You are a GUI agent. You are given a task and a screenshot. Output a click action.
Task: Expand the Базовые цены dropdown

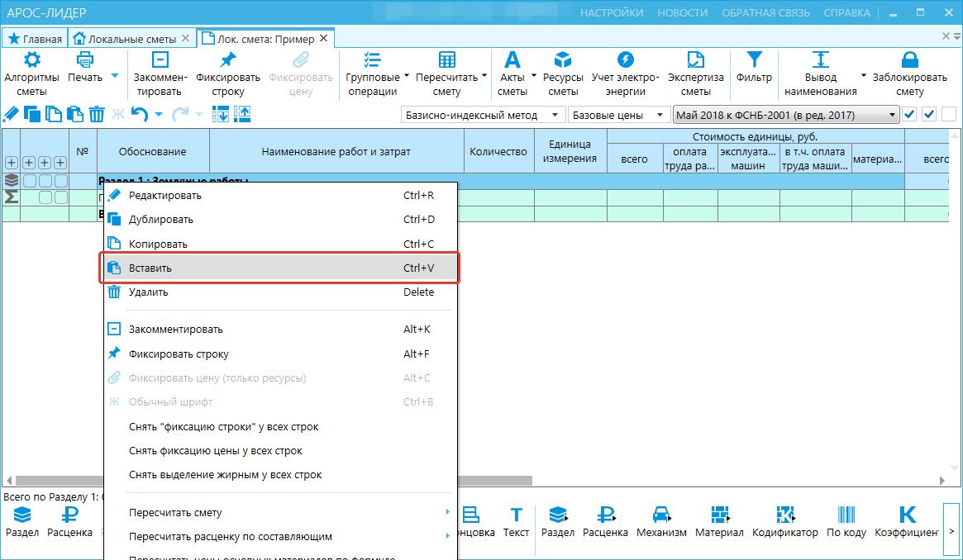click(618, 116)
